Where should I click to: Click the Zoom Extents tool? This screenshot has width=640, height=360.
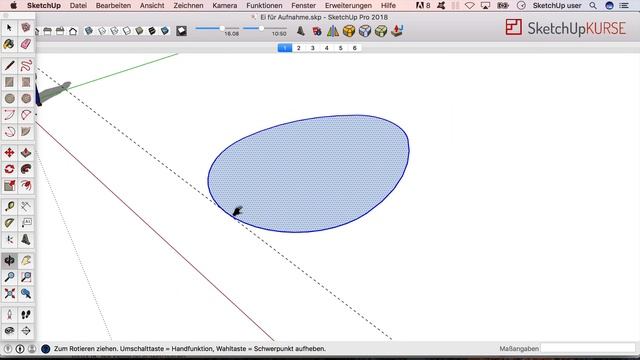pos(9,293)
